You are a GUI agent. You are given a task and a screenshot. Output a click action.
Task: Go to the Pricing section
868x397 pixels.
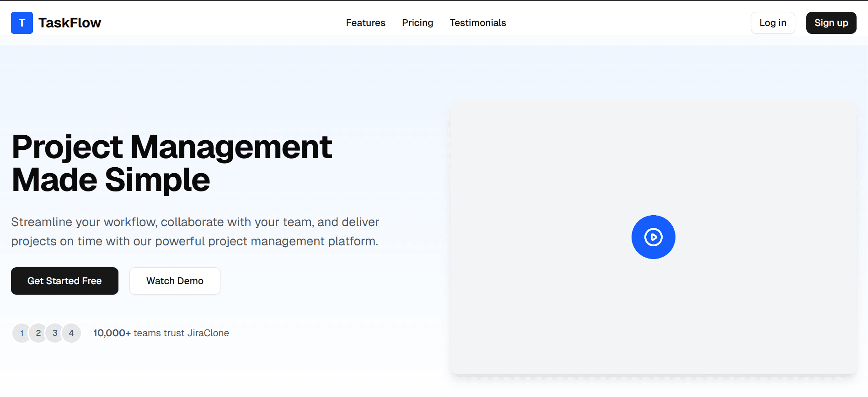click(418, 23)
